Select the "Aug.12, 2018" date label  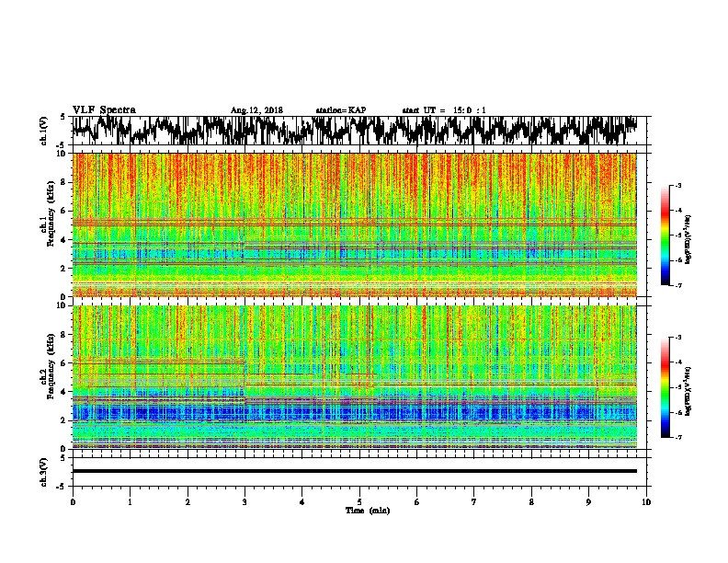(x=256, y=110)
